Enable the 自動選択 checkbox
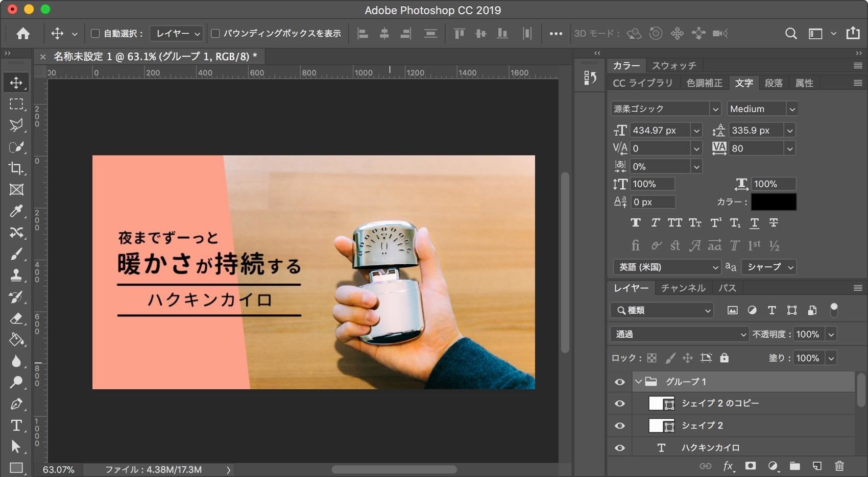This screenshot has height=477, width=868. point(95,34)
